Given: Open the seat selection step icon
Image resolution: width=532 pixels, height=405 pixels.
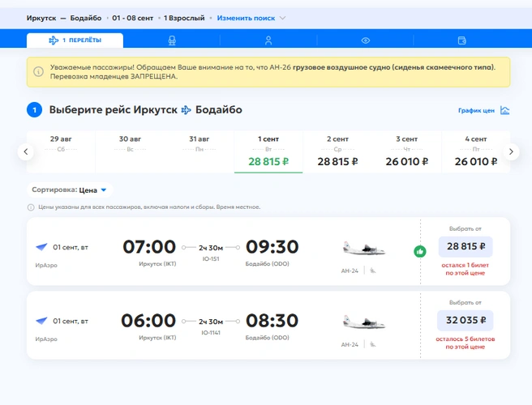Looking at the screenshot, I should 172,40.
